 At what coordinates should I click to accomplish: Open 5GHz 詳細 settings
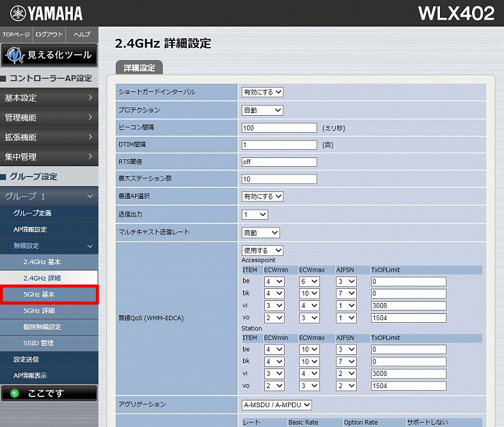tap(49, 311)
